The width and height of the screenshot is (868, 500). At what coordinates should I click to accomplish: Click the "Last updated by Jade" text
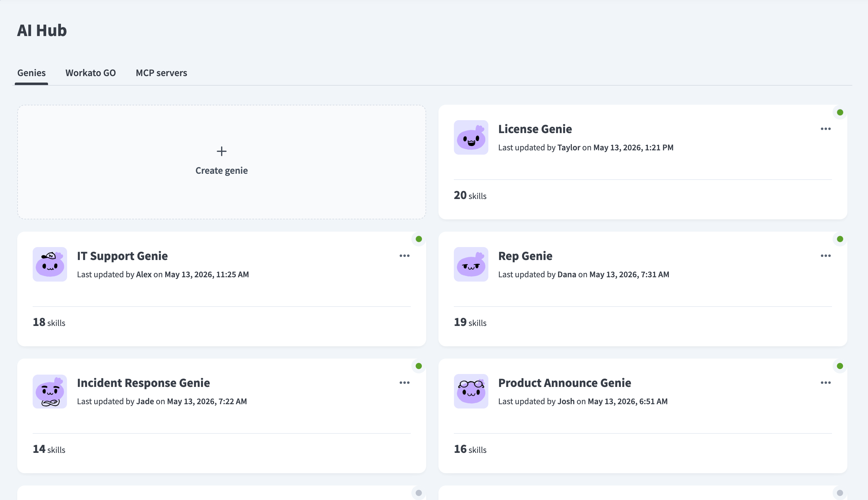click(115, 401)
